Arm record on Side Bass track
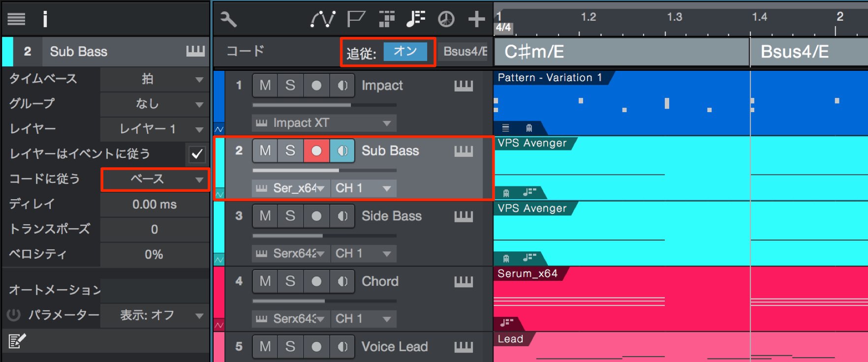This screenshot has height=362, width=868. tap(316, 216)
